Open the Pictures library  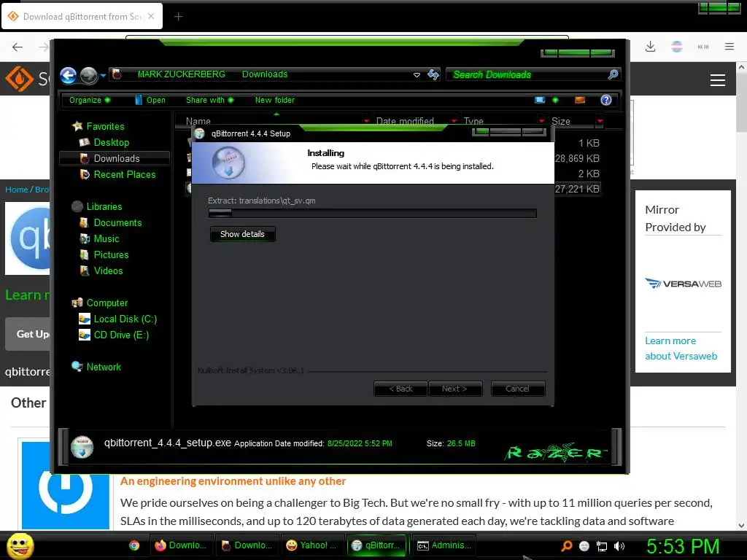[111, 254]
